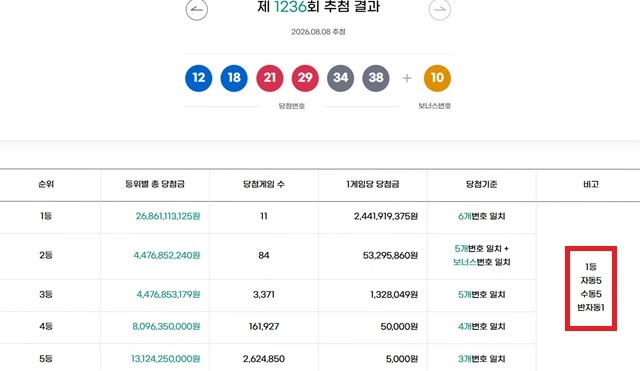640x371 pixels.
Task: Click the plus sign before the bonus ball
Action: coord(407,78)
